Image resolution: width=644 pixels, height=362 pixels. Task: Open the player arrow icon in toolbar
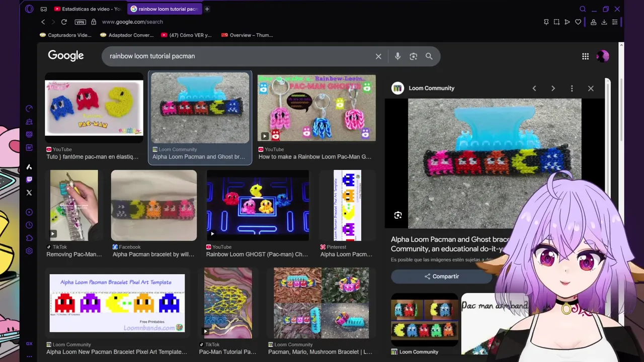click(x=567, y=22)
